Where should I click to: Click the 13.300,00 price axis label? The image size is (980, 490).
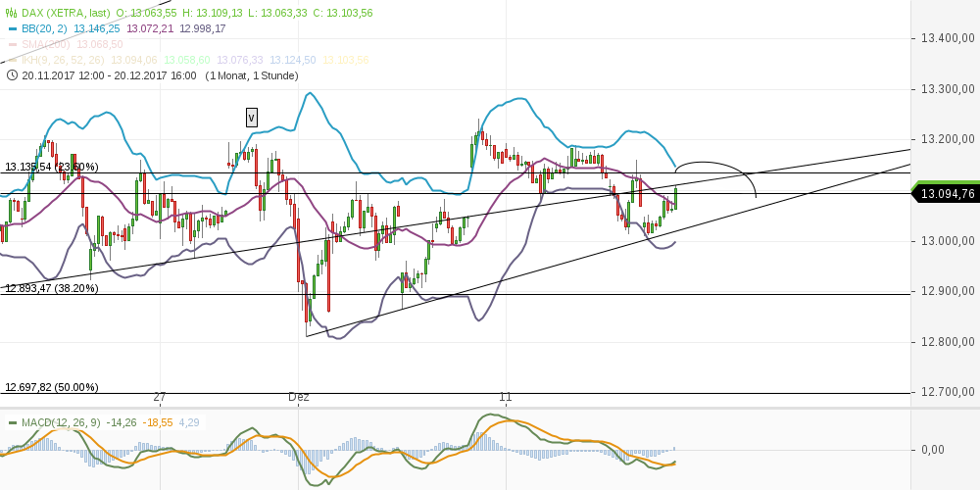948,89
